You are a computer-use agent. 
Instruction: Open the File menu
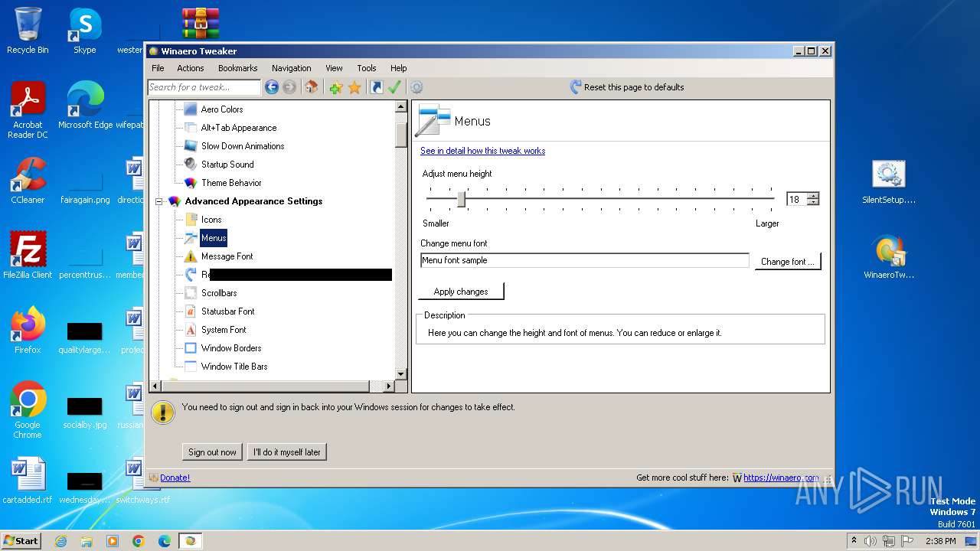(x=158, y=68)
